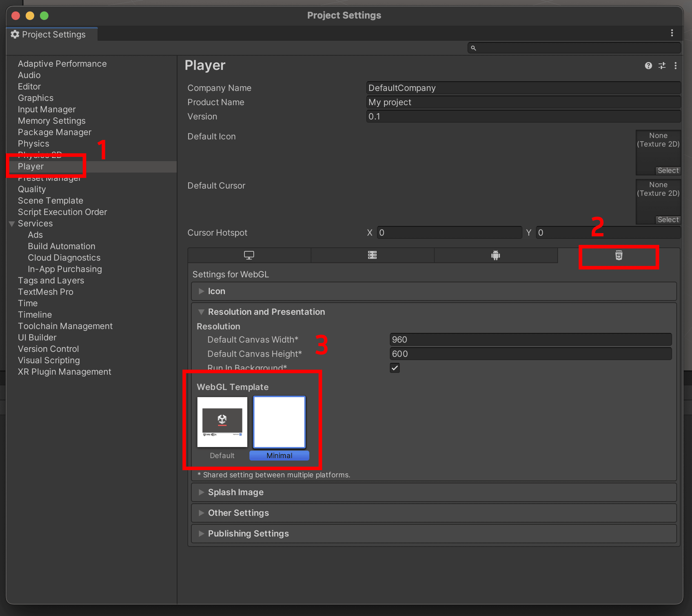692x616 pixels.
Task: Open Toolchain Management settings
Action: [x=65, y=326]
